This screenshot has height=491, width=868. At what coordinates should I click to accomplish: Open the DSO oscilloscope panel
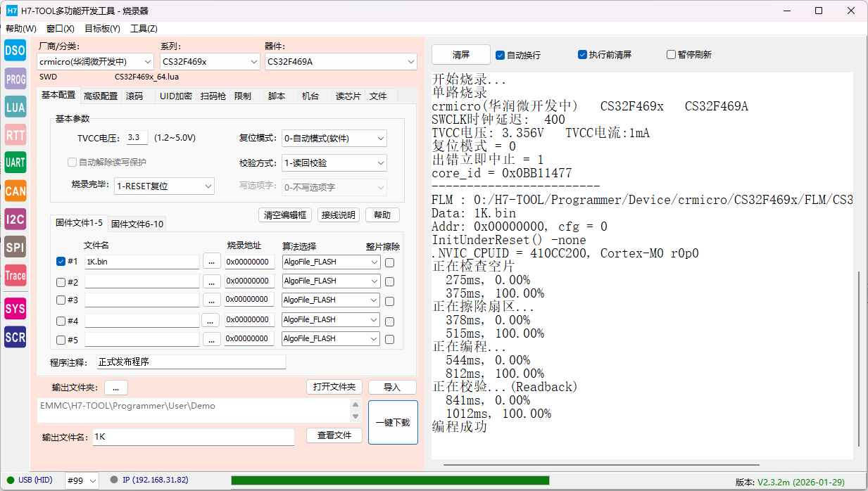pyautogui.click(x=15, y=50)
